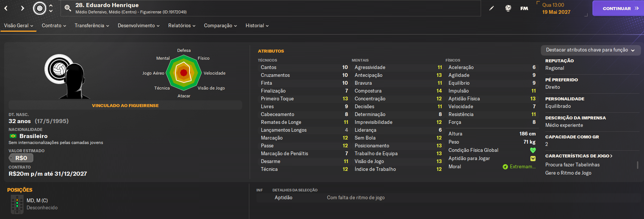Open the Transferência dropdown menu

[92, 26]
